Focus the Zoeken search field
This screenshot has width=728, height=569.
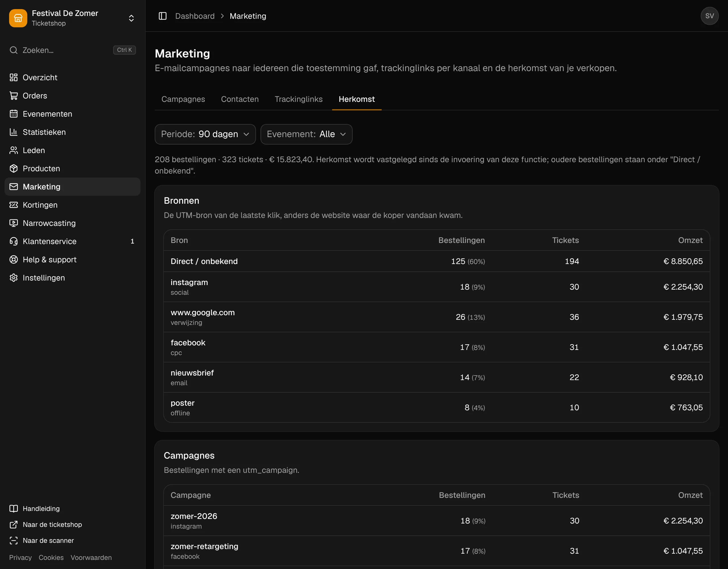pyautogui.click(x=73, y=50)
